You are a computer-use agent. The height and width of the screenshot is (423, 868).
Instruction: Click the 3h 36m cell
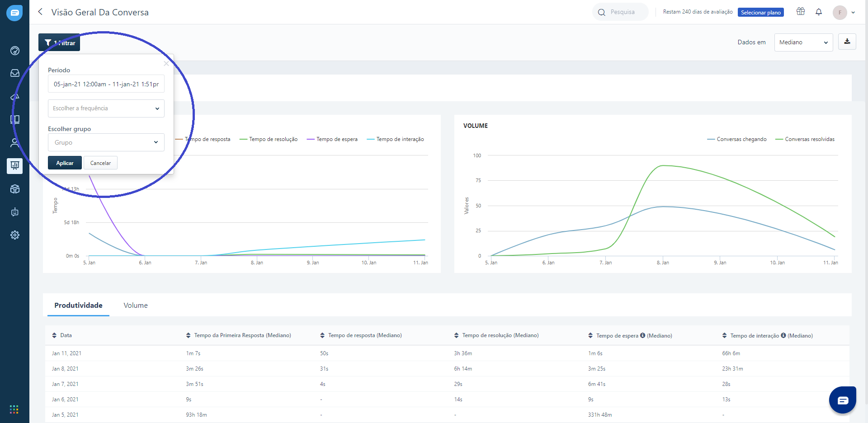tap(463, 353)
